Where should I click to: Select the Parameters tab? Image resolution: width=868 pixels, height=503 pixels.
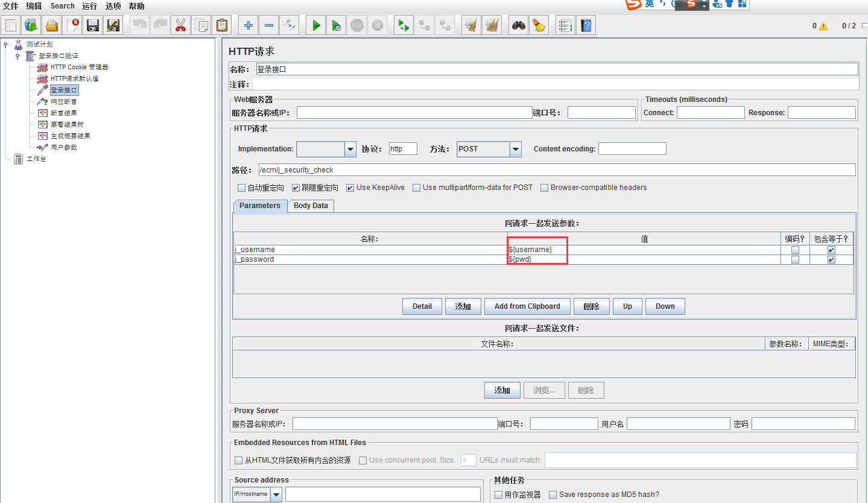point(260,206)
